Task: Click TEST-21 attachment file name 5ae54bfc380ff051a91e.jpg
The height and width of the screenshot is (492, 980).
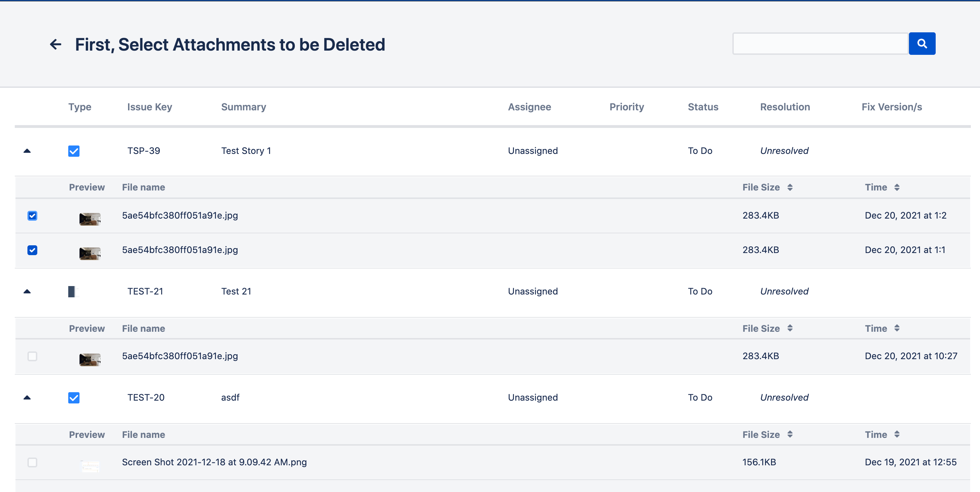Action: tap(179, 356)
